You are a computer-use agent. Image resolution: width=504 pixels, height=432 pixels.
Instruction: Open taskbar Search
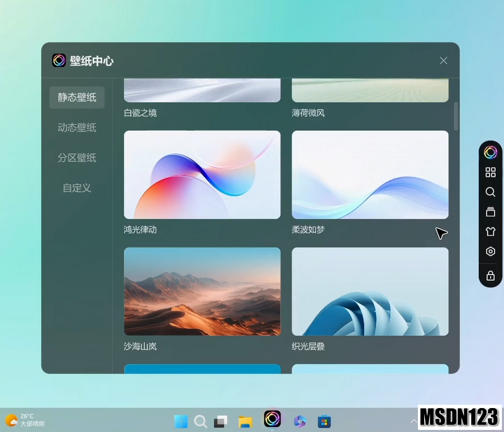(x=201, y=421)
